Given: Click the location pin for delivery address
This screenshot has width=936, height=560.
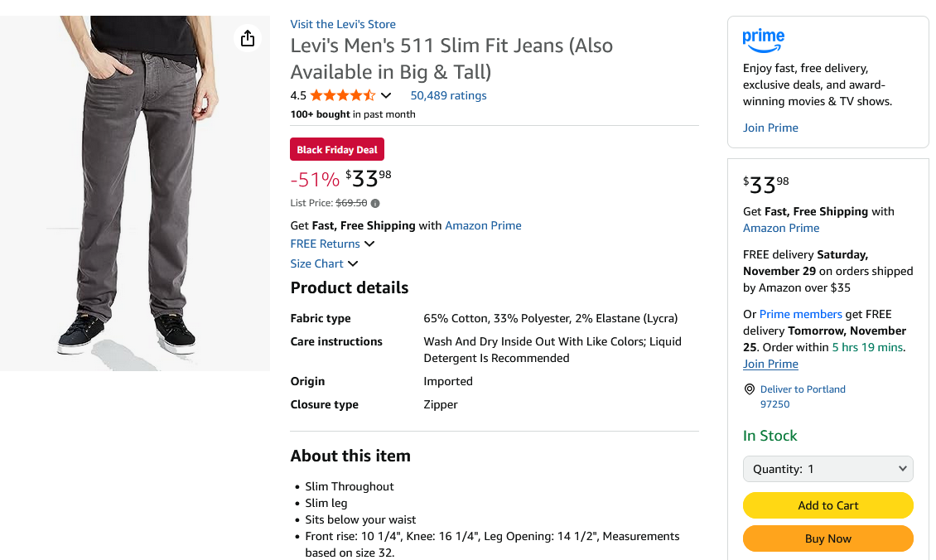Looking at the screenshot, I should point(748,389).
